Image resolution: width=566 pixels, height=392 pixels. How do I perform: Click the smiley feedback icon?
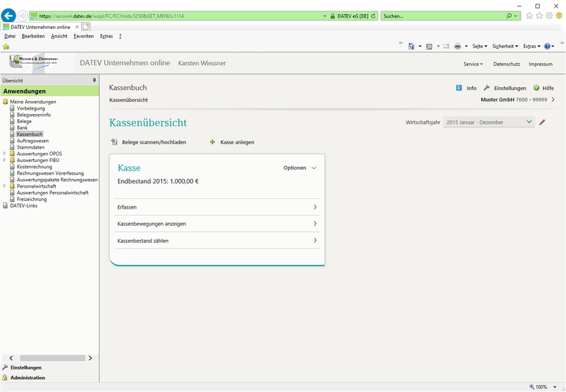tap(559, 16)
